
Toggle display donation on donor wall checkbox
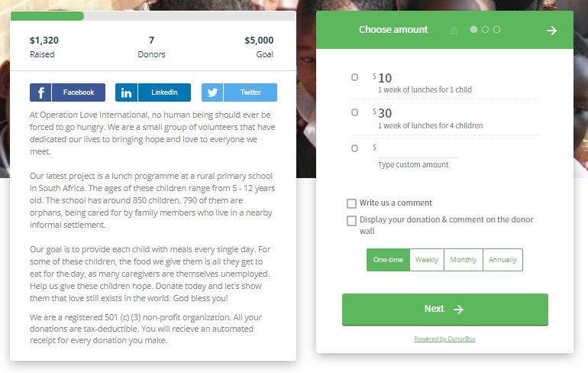[352, 221]
